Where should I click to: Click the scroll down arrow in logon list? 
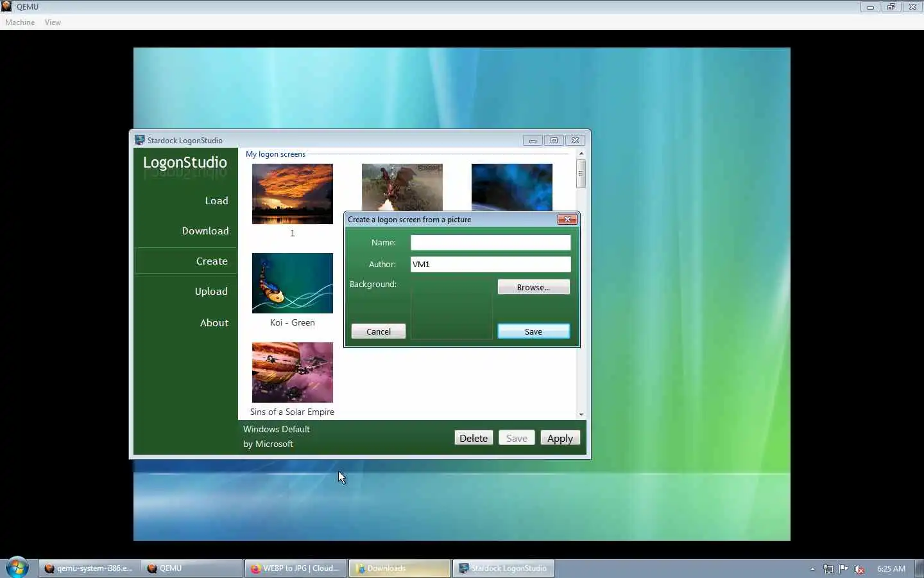(x=581, y=414)
